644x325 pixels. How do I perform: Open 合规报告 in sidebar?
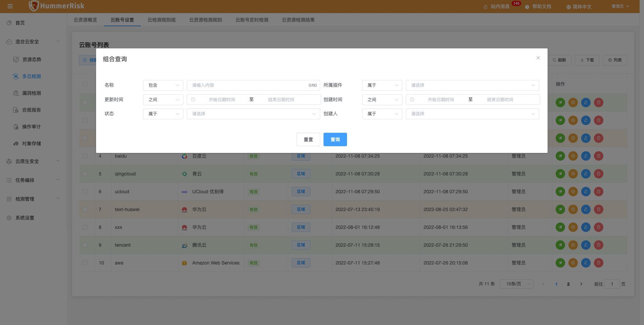click(x=32, y=110)
